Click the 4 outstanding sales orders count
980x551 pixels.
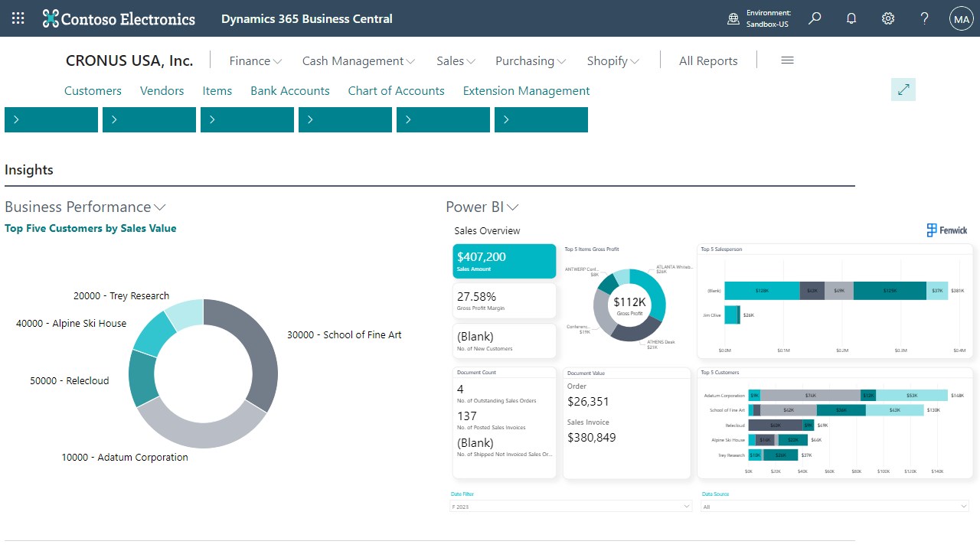[x=460, y=389]
